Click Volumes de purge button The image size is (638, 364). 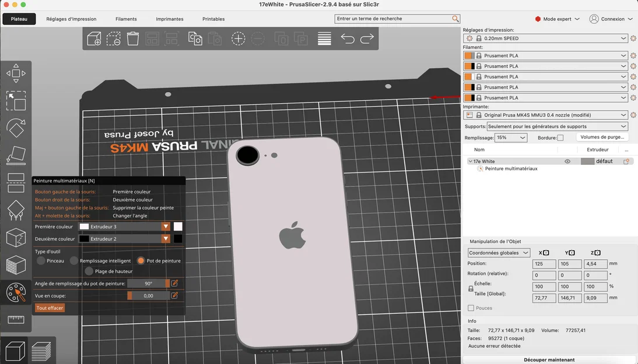click(x=602, y=137)
